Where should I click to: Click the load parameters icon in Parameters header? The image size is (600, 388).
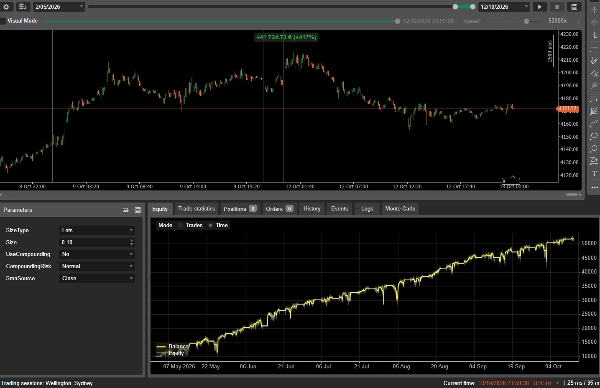(126, 210)
